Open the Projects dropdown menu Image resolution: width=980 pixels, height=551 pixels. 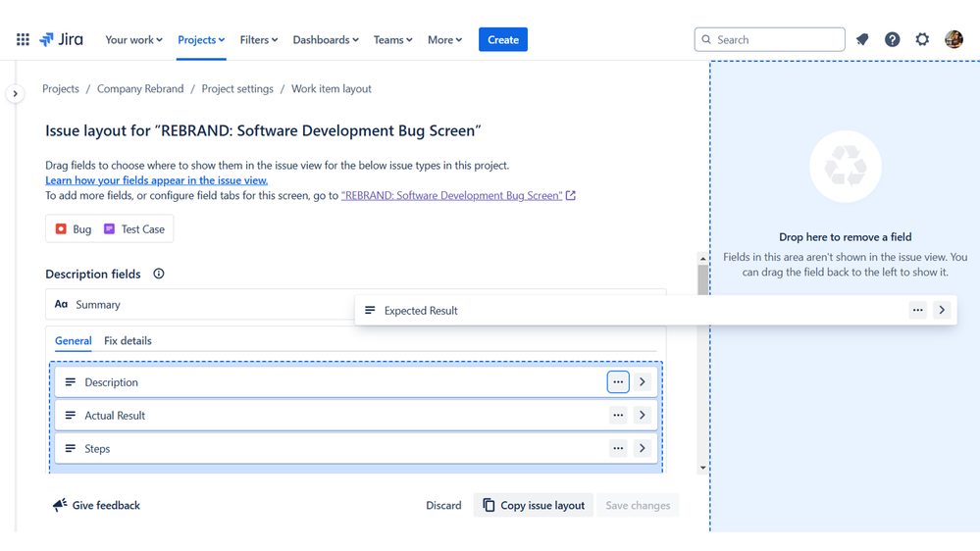click(201, 40)
